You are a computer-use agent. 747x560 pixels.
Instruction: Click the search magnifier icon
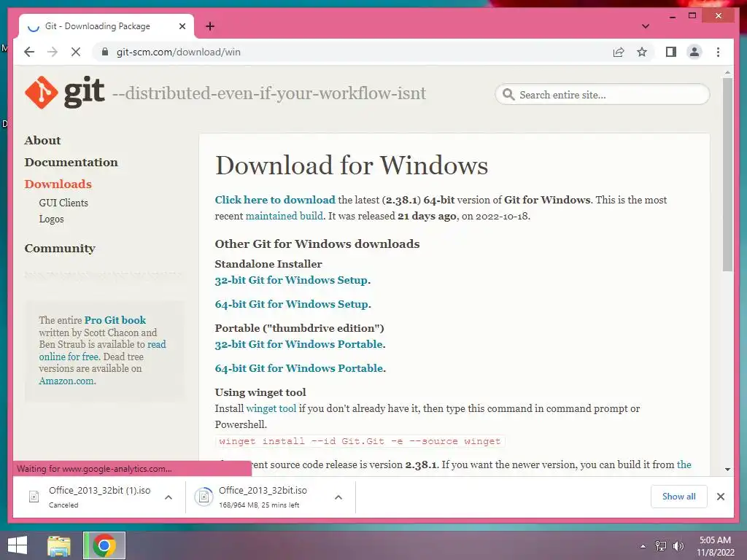click(508, 94)
